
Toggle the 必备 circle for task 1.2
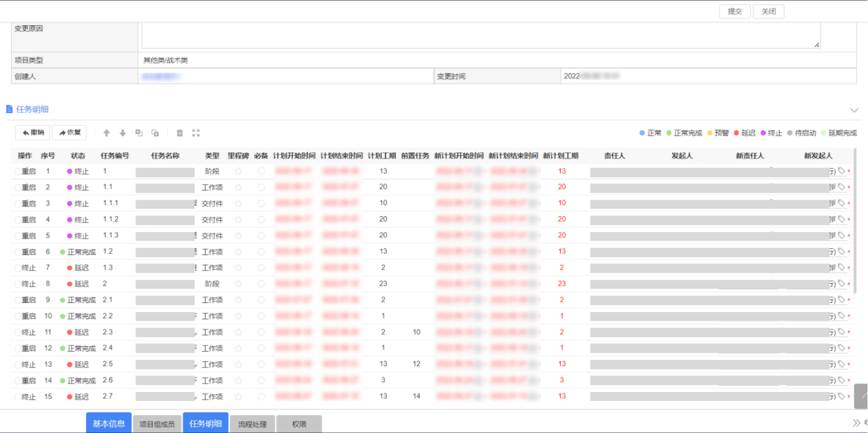tap(261, 252)
